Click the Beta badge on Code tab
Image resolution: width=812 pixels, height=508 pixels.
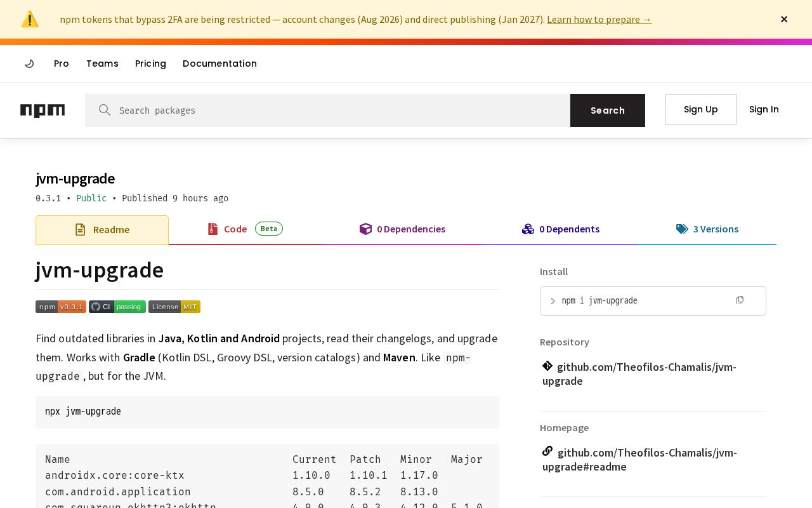pos(269,229)
